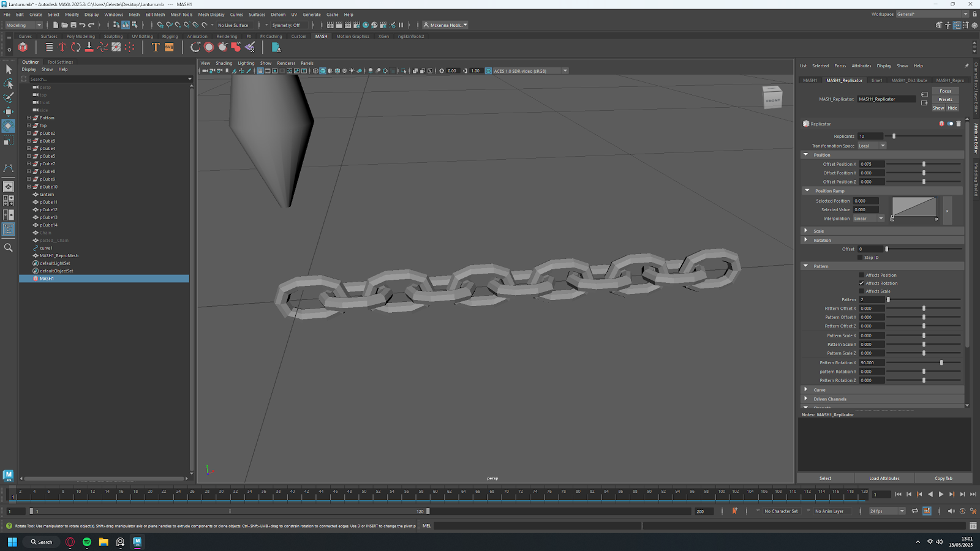The image size is (980, 551).
Task: Toggle the cached playback icon by fps
Action: tap(927, 511)
